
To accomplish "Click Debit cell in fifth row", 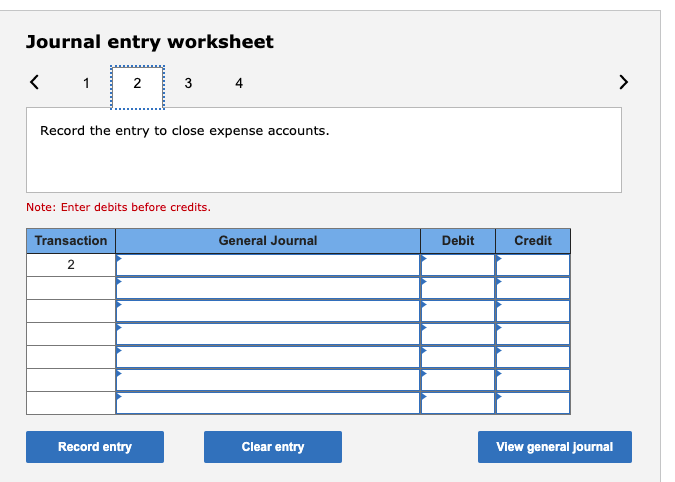I will [458, 357].
